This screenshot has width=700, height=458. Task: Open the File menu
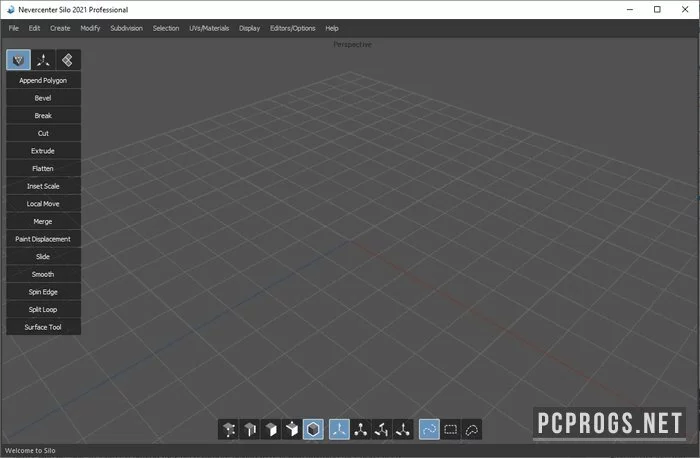(x=14, y=28)
